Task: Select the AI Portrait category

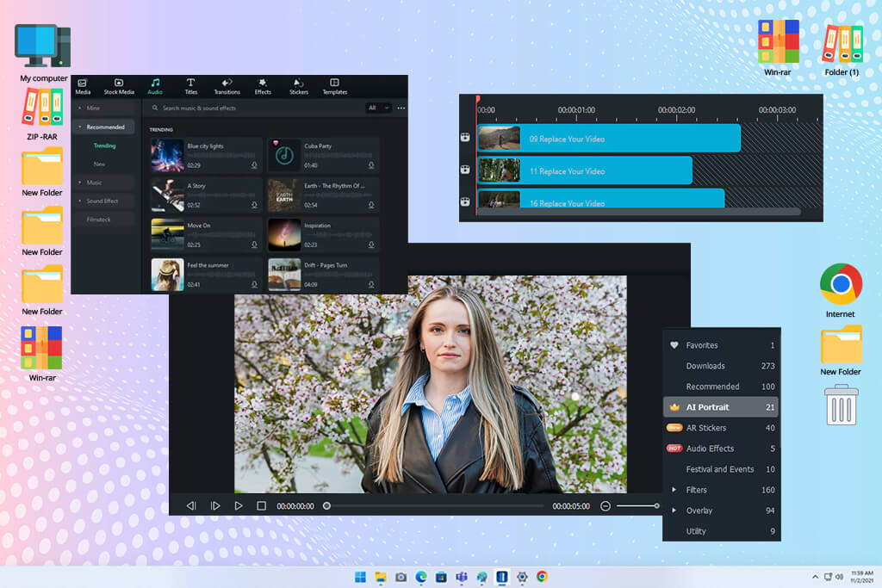Action: 722,407
